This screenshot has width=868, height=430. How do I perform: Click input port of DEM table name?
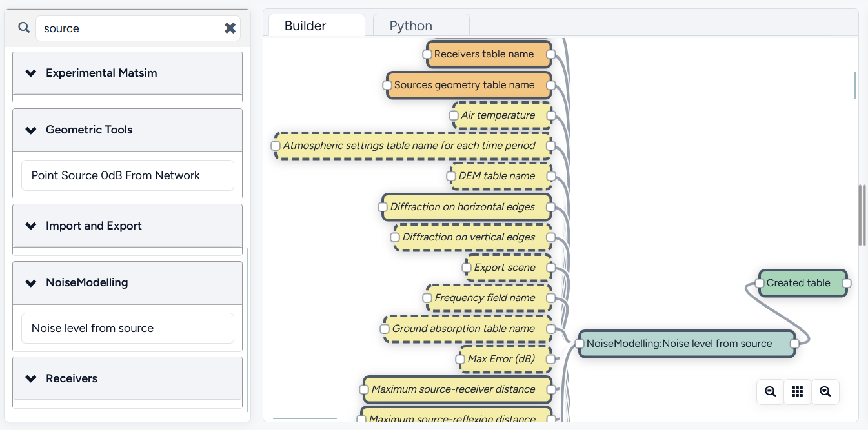coord(451,177)
